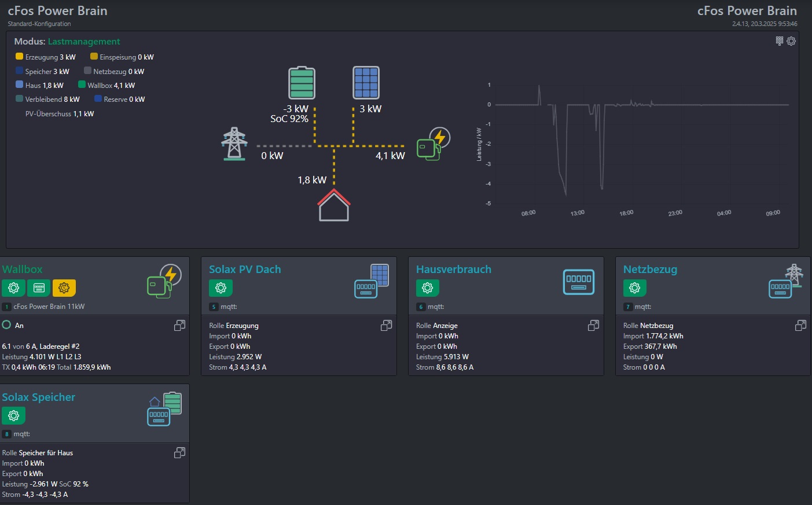Open dashboard settings gear at top right

(x=791, y=41)
